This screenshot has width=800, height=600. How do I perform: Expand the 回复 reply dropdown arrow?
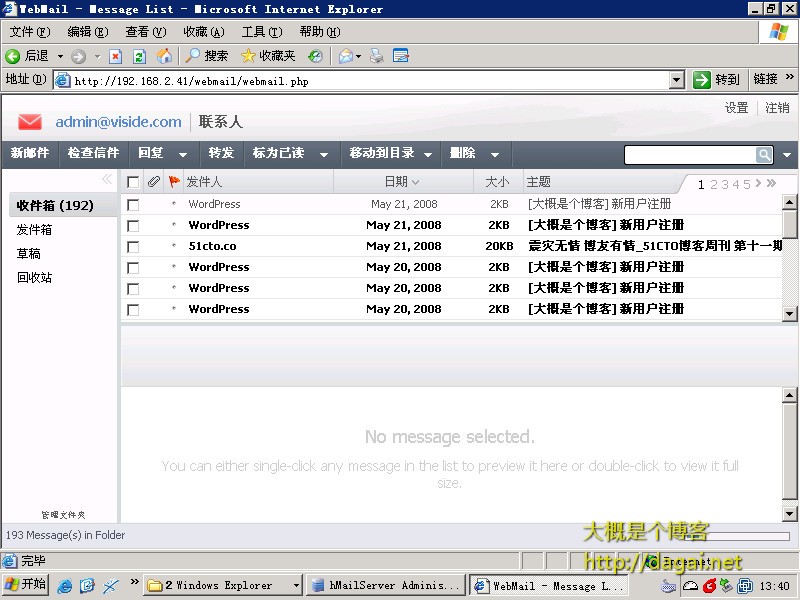[x=182, y=154]
